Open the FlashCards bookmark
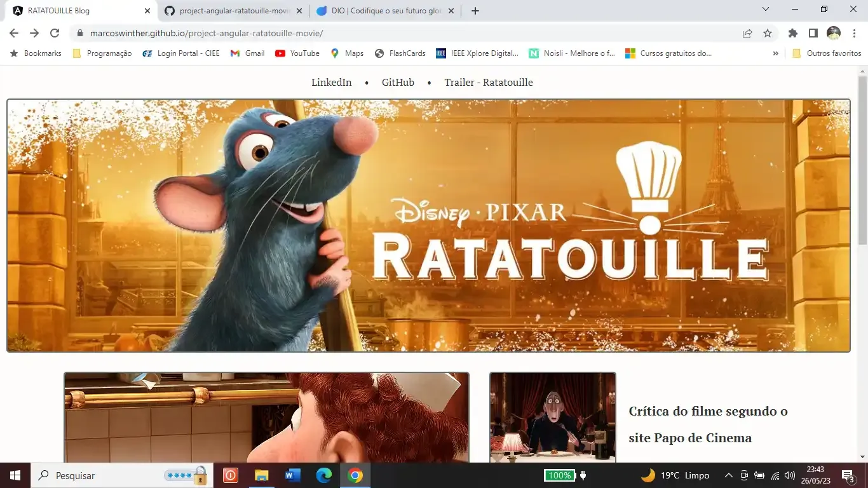 click(400, 53)
